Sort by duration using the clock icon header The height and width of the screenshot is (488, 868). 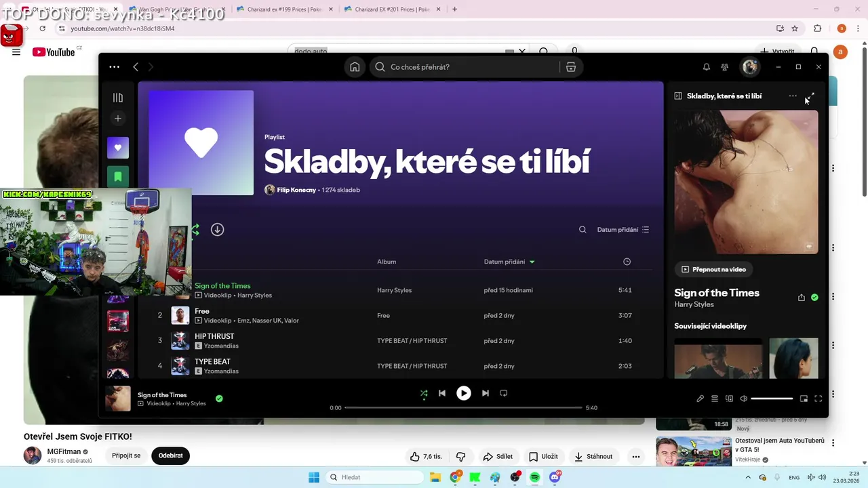(627, 262)
